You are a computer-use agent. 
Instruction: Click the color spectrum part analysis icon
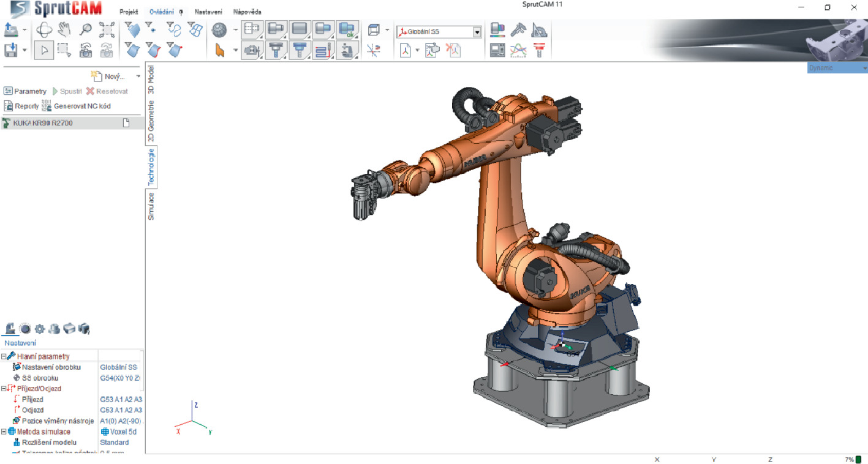tap(497, 29)
